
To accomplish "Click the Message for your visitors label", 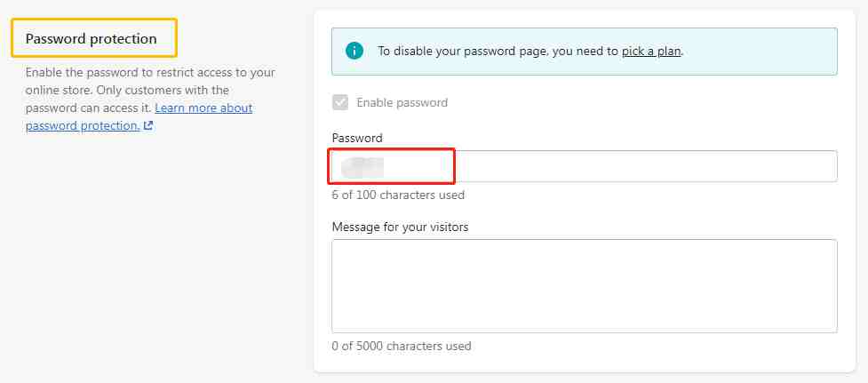I will pos(400,227).
